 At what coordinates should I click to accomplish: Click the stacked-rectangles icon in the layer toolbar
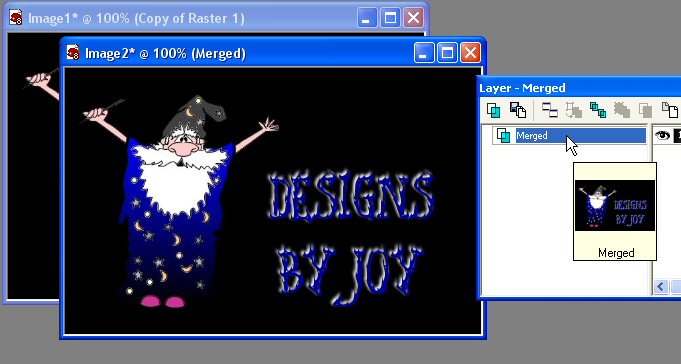(550, 110)
